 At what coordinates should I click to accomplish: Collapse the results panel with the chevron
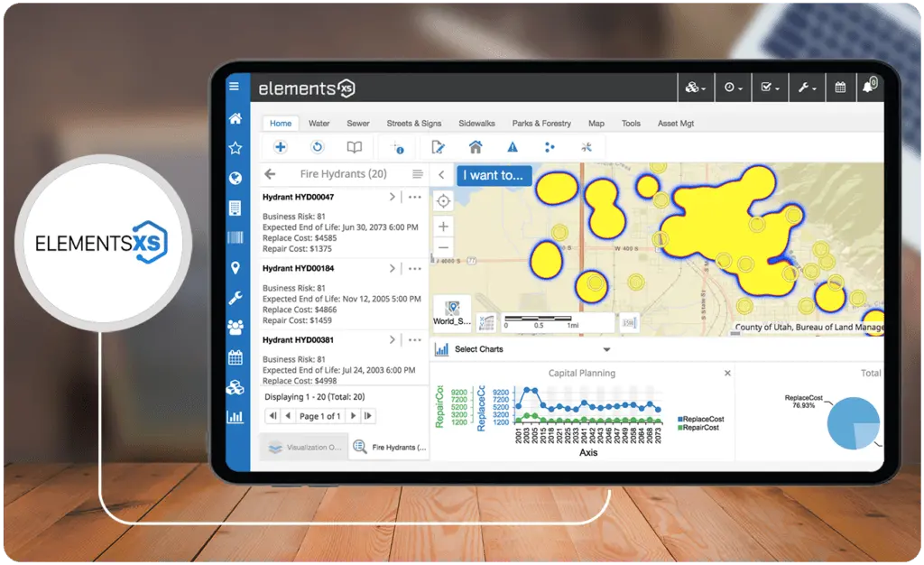coord(441,174)
